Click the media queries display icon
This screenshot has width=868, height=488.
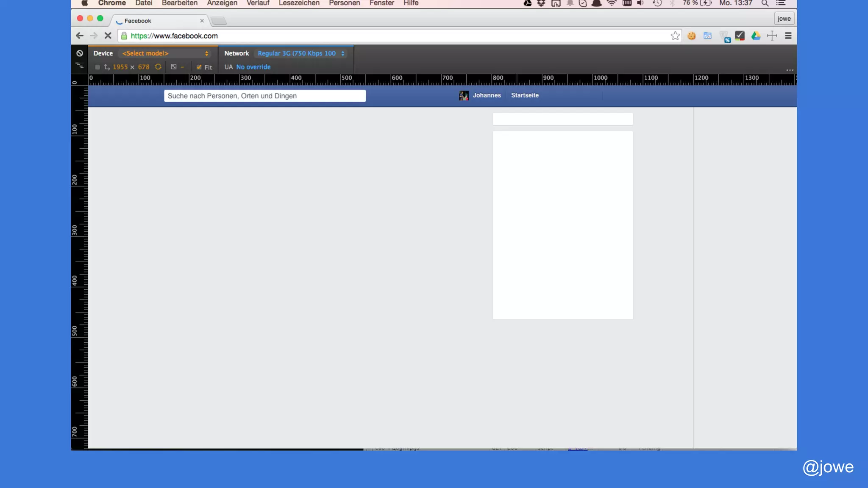click(x=80, y=66)
